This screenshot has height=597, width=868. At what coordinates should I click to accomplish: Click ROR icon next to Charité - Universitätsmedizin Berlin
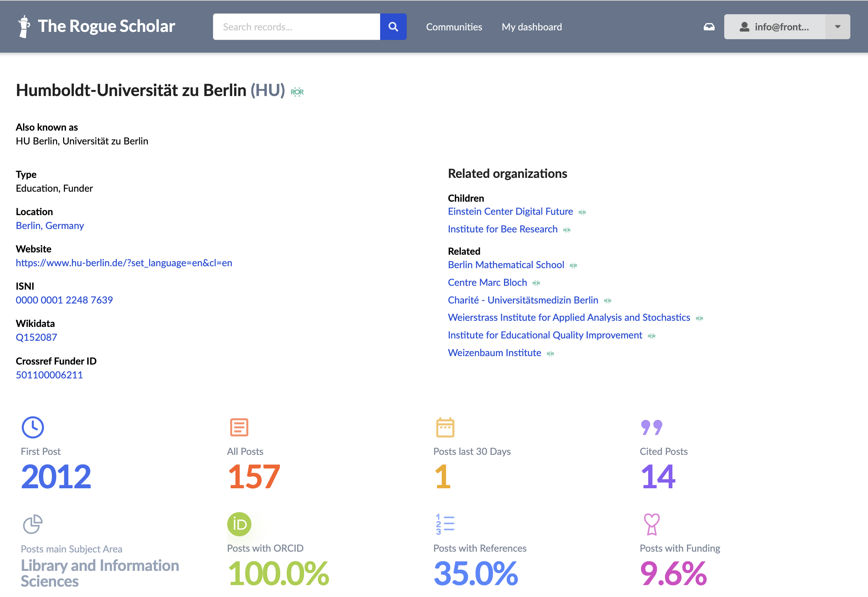[608, 301]
